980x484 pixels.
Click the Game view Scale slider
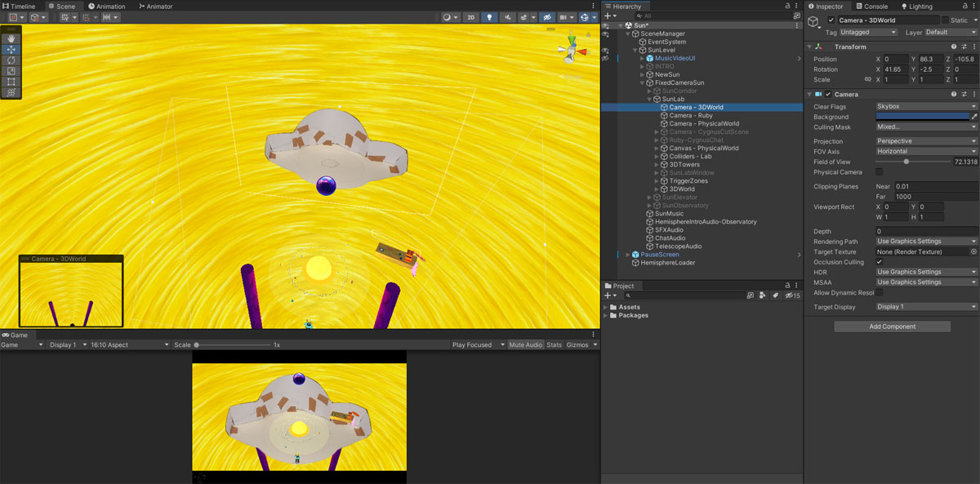231,345
